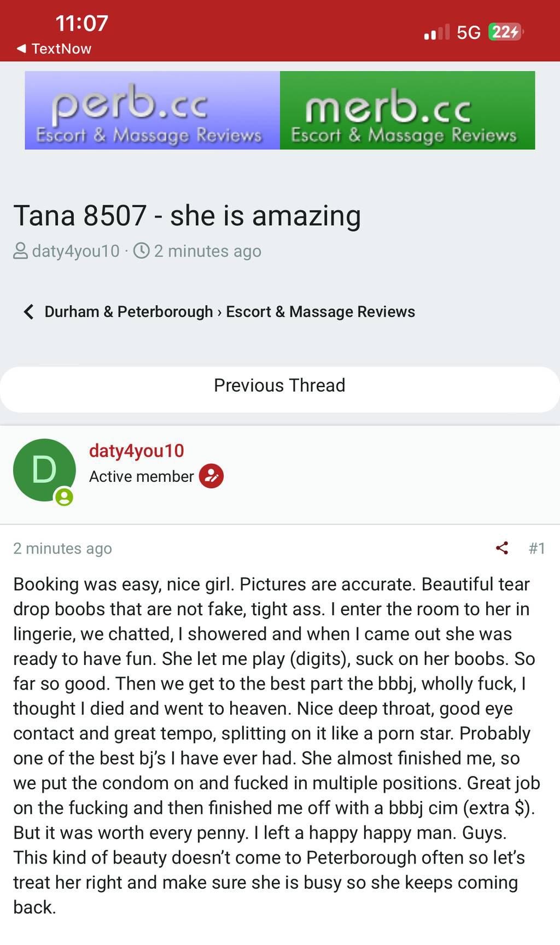The height and width of the screenshot is (945, 560).
Task: Open the #1 post permalink
Action: [536, 548]
